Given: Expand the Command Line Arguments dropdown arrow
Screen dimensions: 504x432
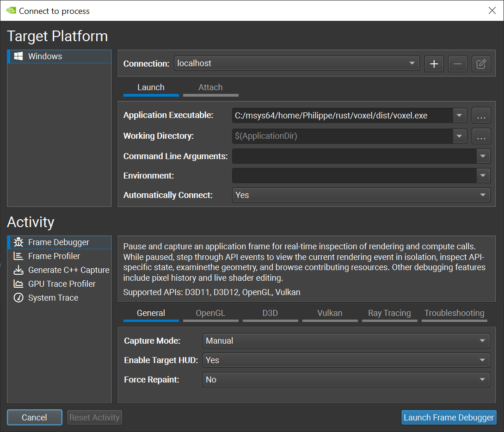Looking at the screenshot, I should point(483,156).
